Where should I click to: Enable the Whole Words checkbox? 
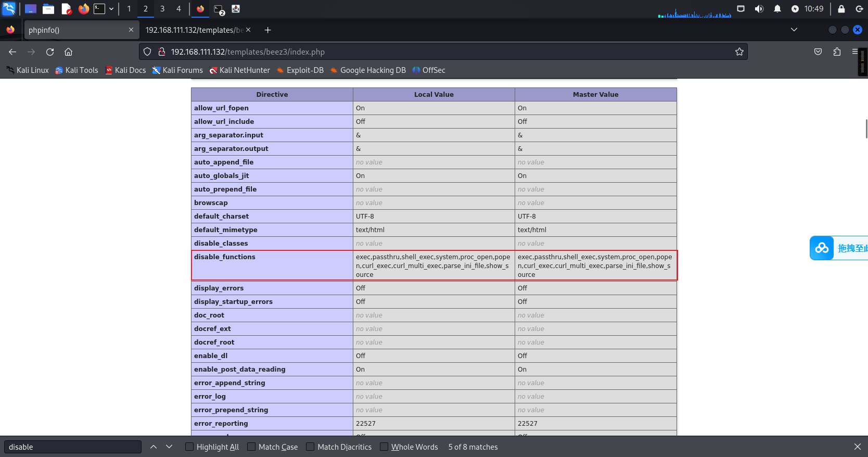pos(384,447)
